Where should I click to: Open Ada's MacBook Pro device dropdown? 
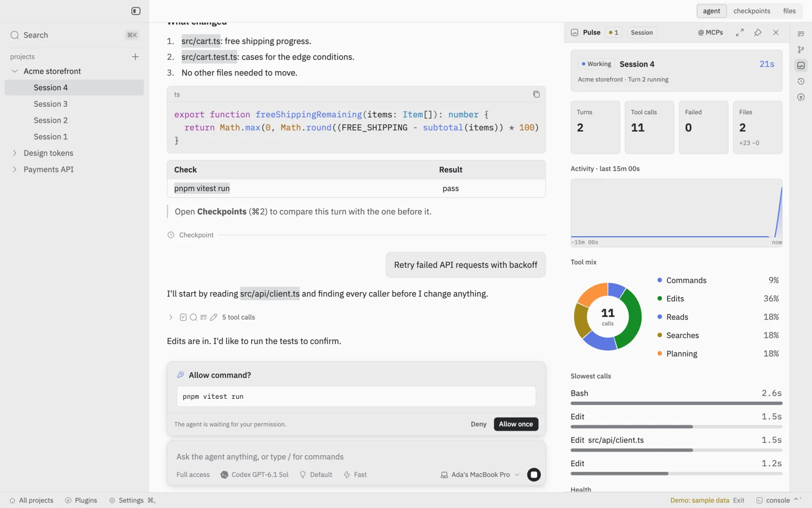[x=480, y=474]
